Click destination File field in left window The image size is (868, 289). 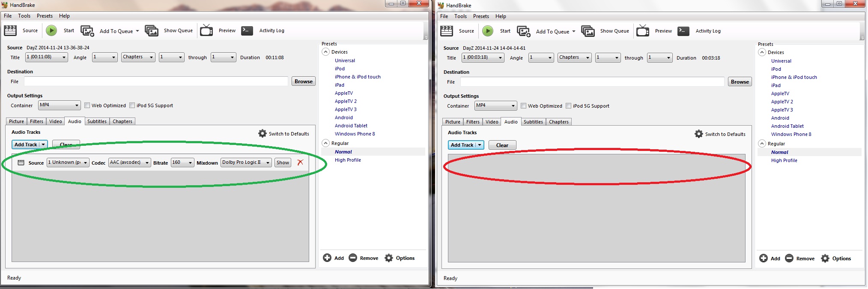[x=156, y=81]
